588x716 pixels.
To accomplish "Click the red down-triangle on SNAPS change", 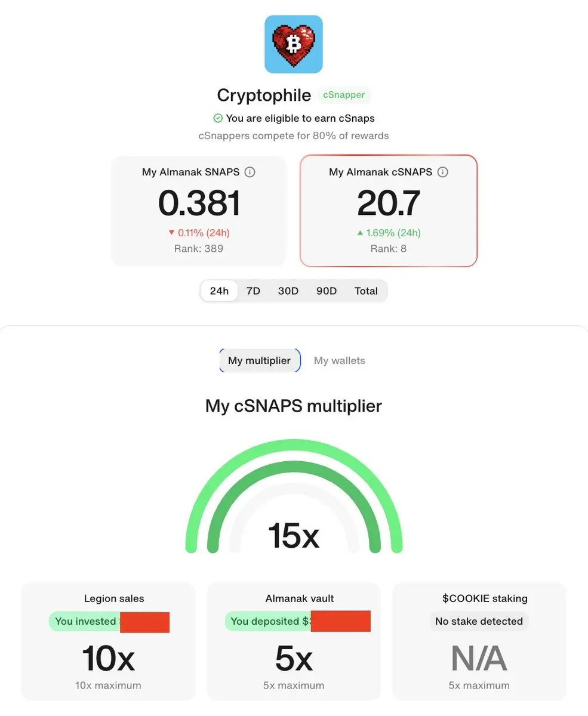I will tap(171, 233).
